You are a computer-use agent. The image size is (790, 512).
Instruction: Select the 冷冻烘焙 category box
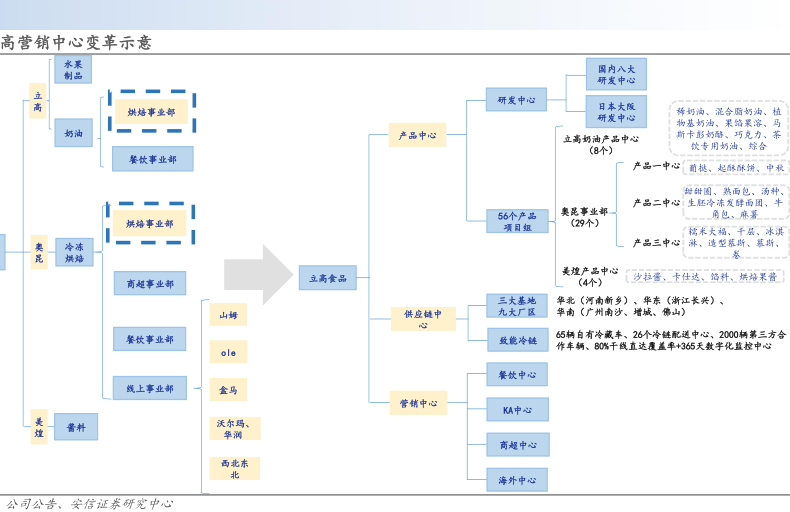coord(75,252)
